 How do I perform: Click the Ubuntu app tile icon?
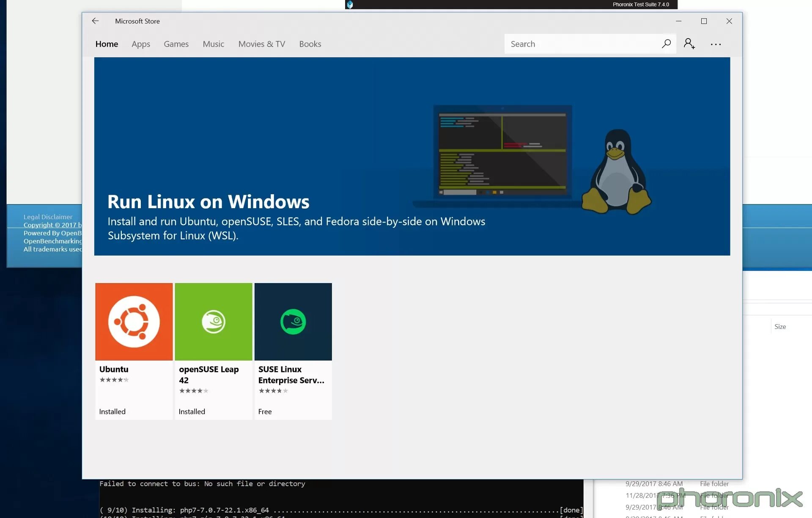[x=134, y=322]
